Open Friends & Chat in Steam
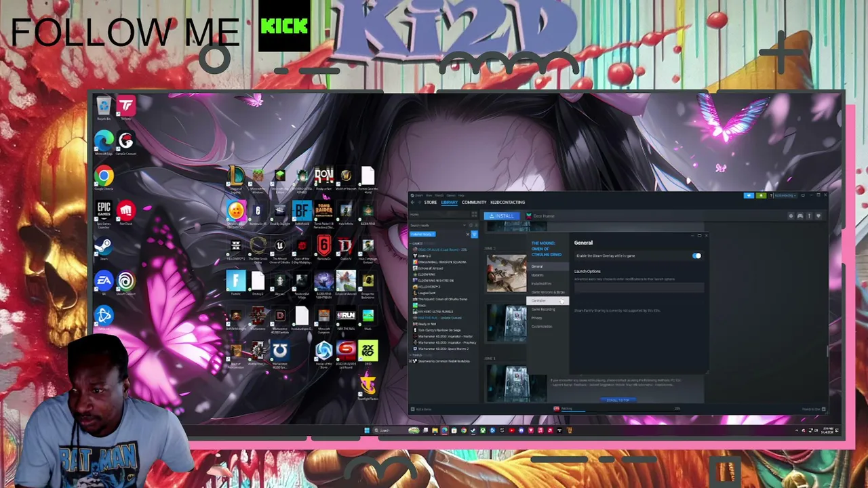 point(813,409)
